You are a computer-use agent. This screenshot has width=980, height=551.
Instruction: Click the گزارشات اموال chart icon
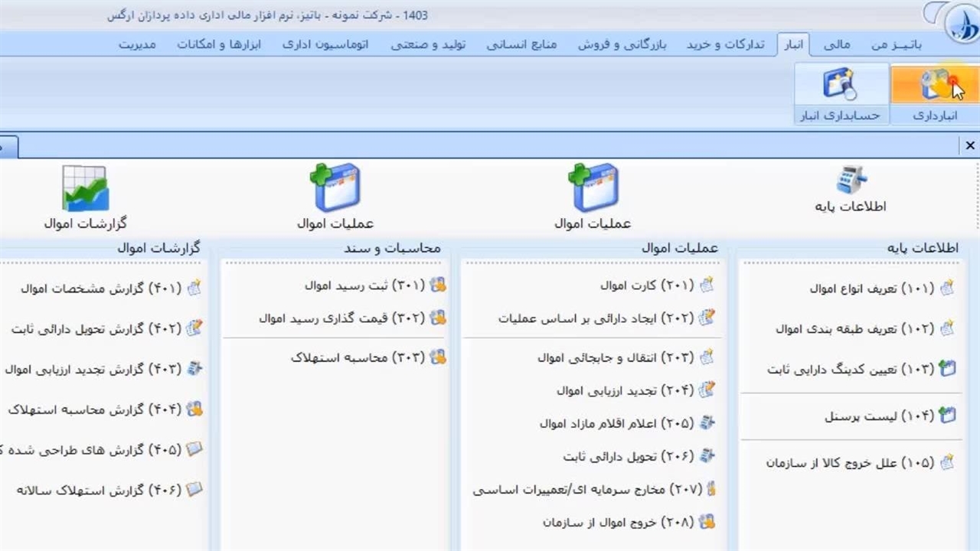click(85, 188)
